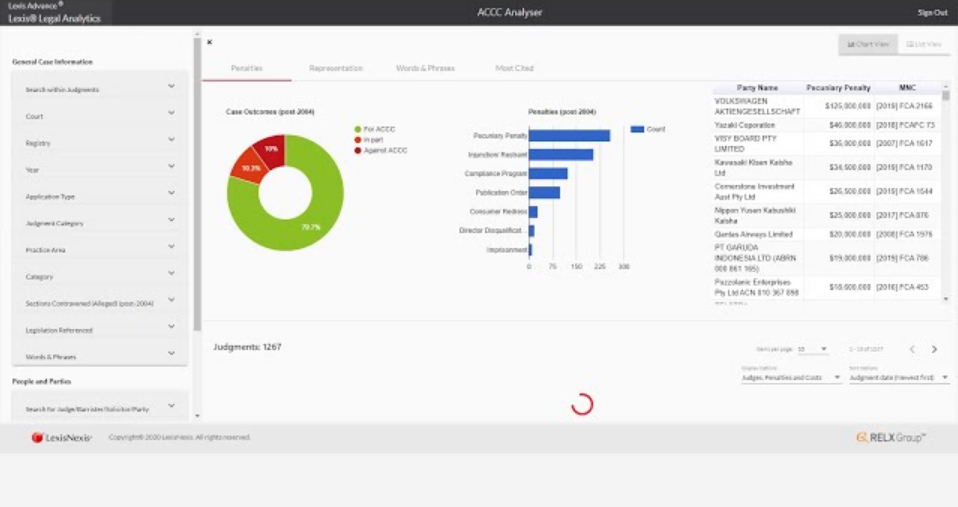Select Qantas Airways Limited cell
958x507 pixels.
coord(757,235)
